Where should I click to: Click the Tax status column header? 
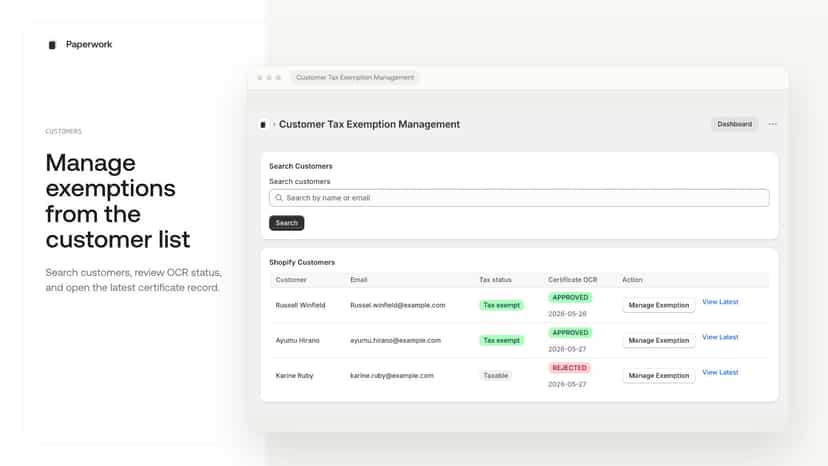pos(495,280)
